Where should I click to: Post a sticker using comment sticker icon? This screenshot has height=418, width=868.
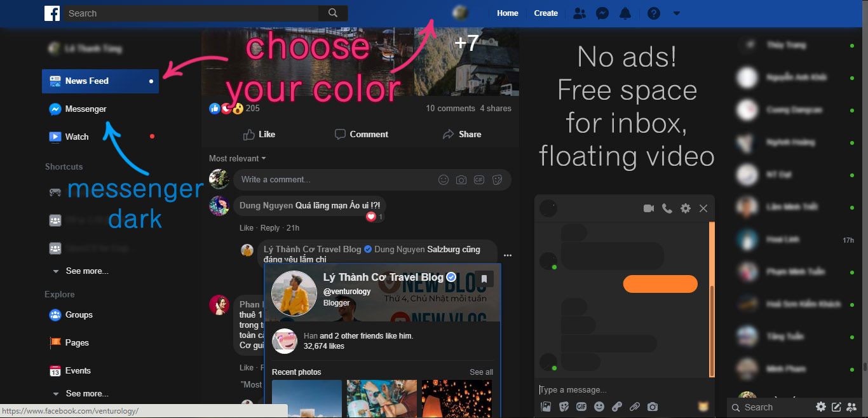click(497, 180)
